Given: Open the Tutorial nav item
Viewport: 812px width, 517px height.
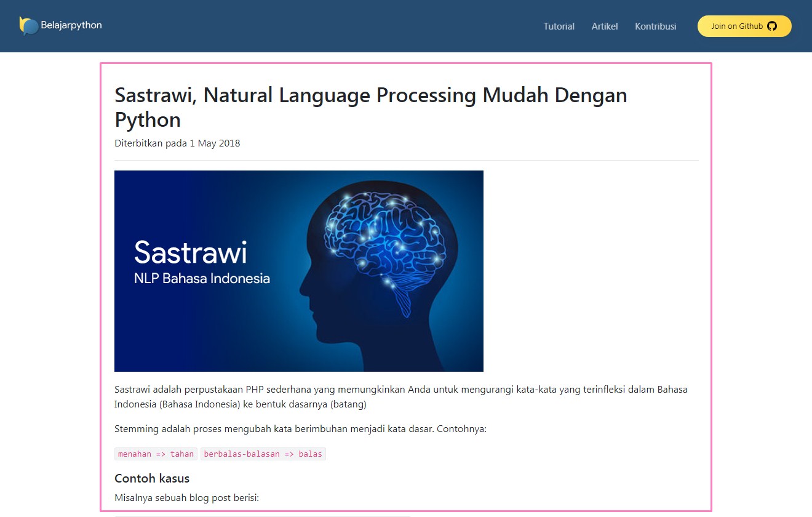Looking at the screenshot, I should click(x=559, y=26).
